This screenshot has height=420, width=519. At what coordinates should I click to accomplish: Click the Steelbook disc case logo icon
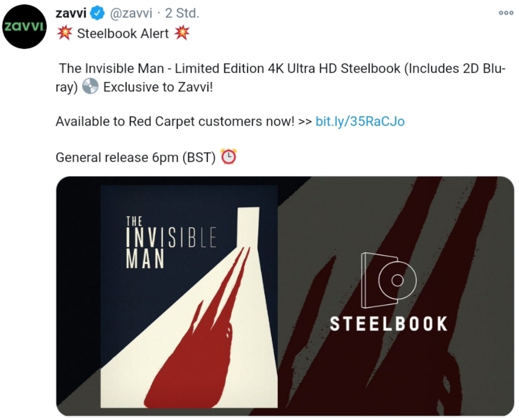(x=388, y=280)
